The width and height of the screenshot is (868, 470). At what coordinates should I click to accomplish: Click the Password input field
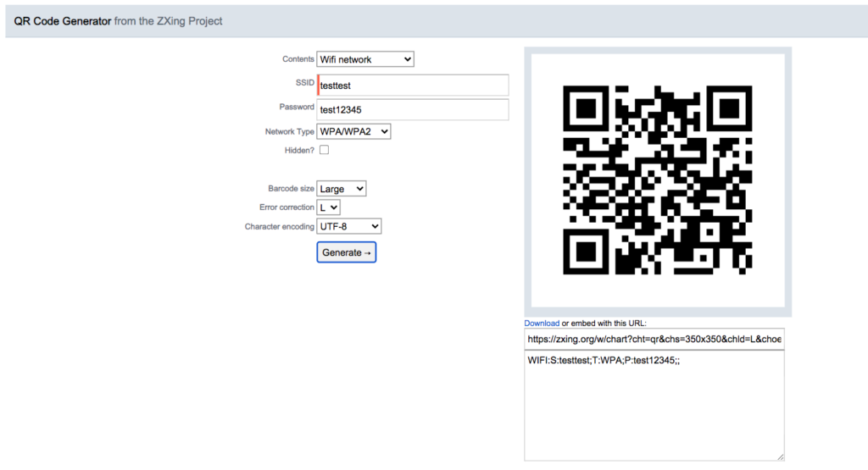[413, 109]
